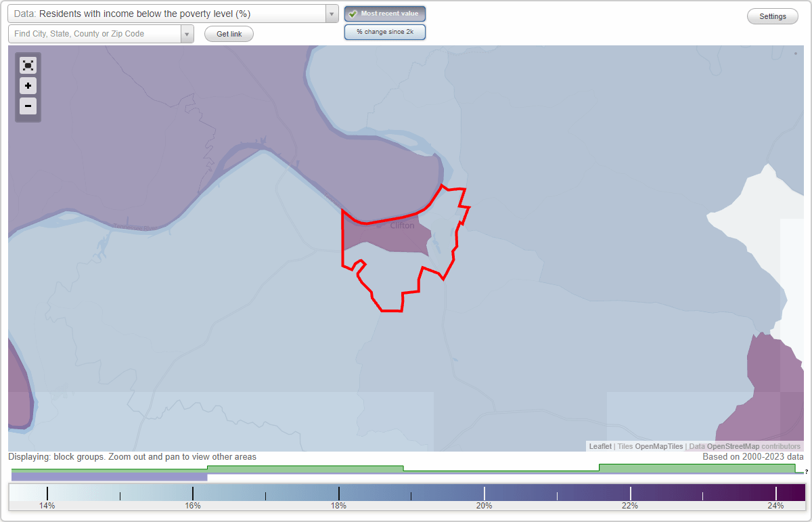
Task: Click the Get link button
Action: (229, 34)
